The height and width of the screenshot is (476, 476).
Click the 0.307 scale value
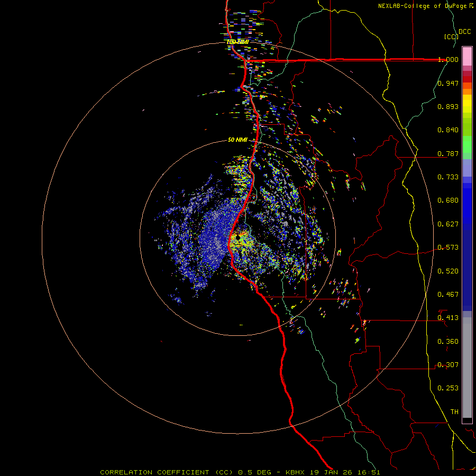[448, 365]
